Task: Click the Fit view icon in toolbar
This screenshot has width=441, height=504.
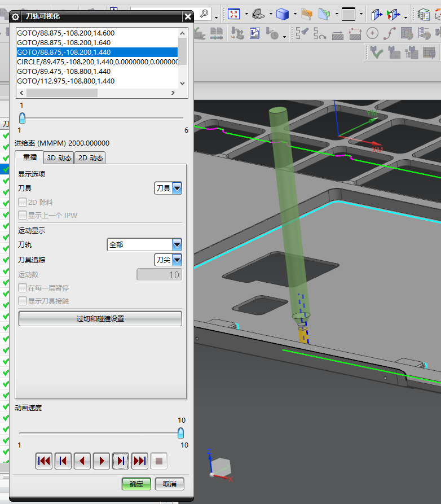Action: coord(233,14)
